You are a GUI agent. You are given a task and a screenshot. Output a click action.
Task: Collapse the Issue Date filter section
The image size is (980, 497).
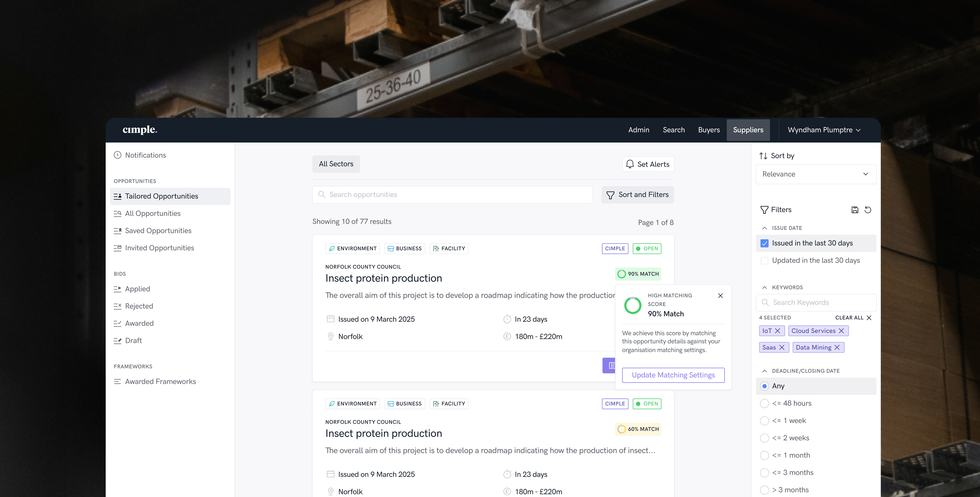click(x=764, y=228)
